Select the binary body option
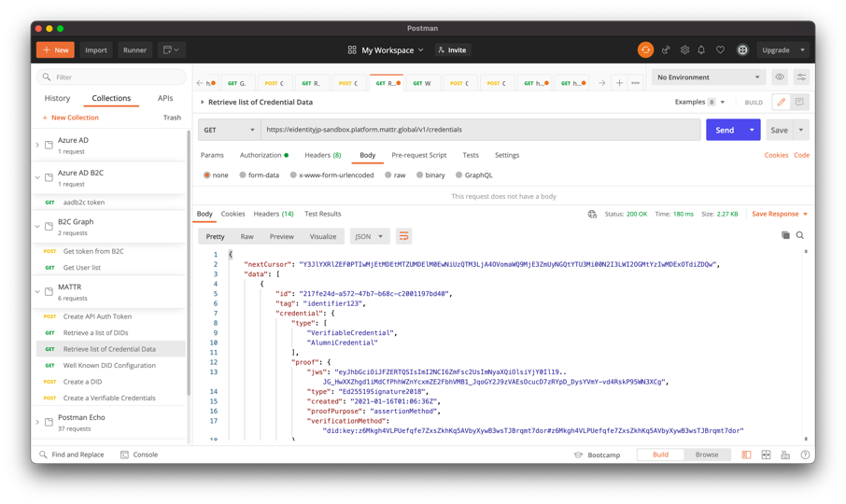 point(420,175)
